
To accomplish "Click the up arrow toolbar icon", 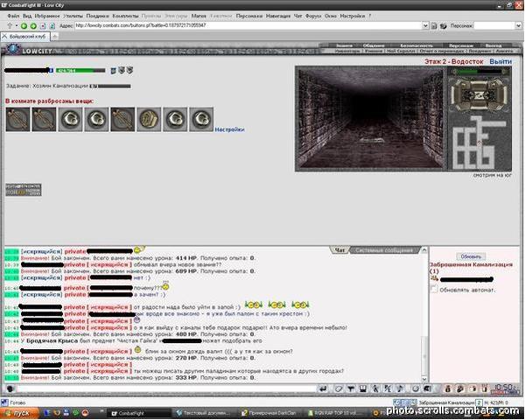I will click(10, 25).
